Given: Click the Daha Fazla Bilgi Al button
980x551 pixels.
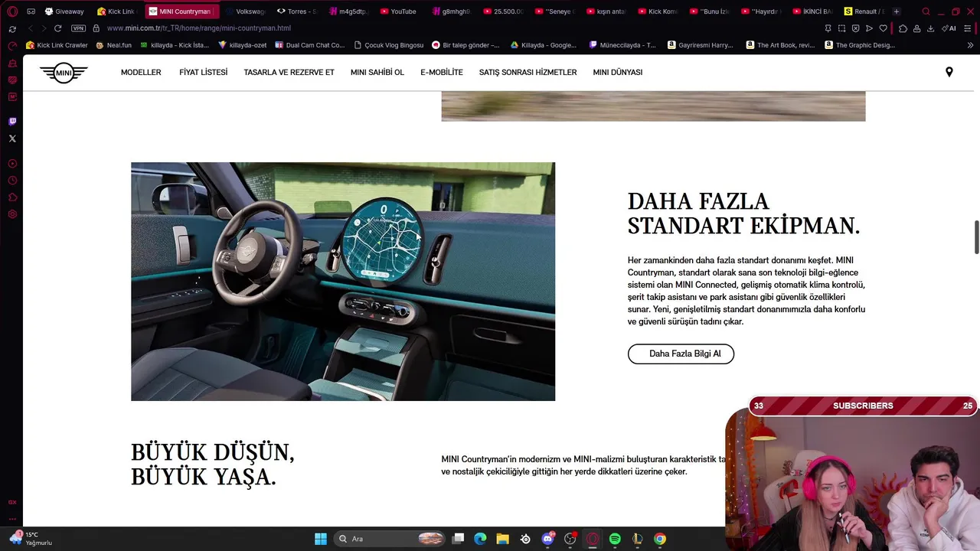Looking at the screenshot, I should tap(681, 354).
